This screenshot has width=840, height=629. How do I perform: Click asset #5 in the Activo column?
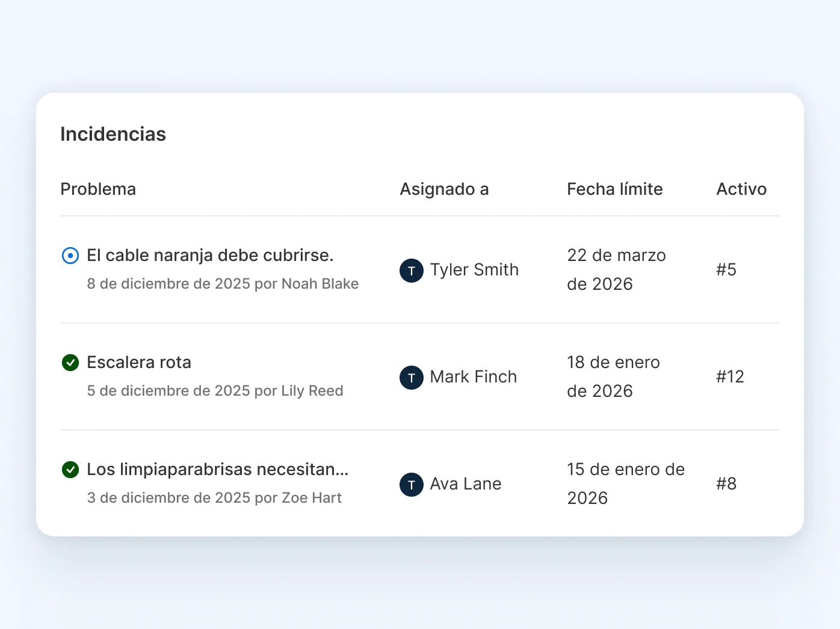[726, 270]
